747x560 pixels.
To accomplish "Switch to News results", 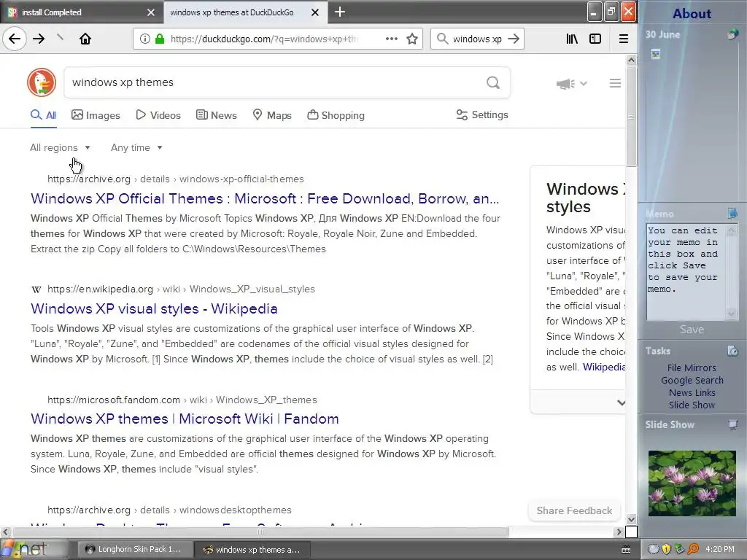I will tap(216, 115).
